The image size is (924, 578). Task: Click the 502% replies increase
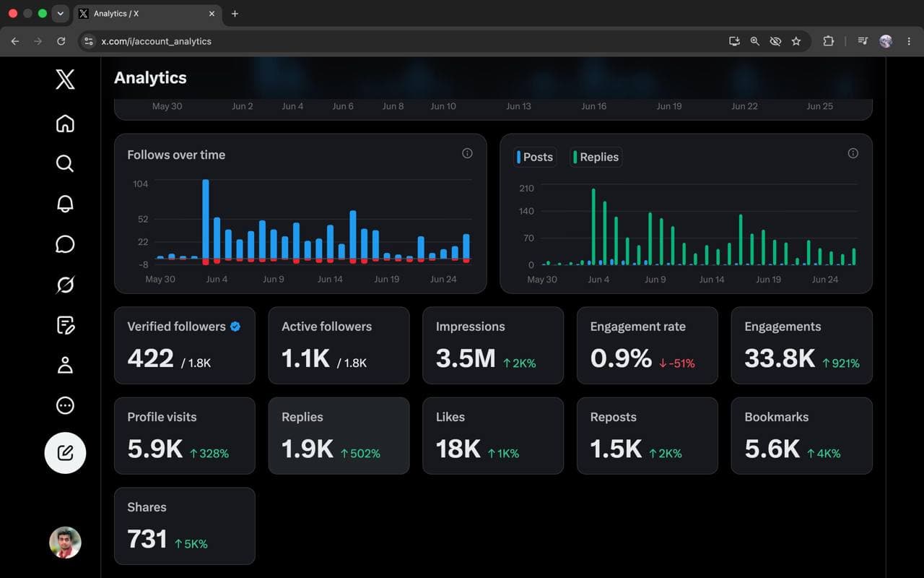(360, 454)
